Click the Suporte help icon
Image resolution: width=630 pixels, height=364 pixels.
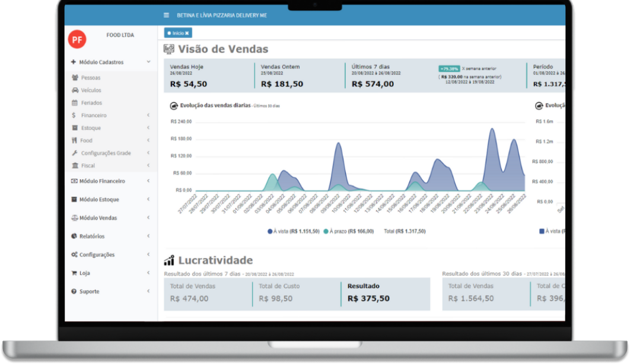pyautogui.click(x=74, y=292)
